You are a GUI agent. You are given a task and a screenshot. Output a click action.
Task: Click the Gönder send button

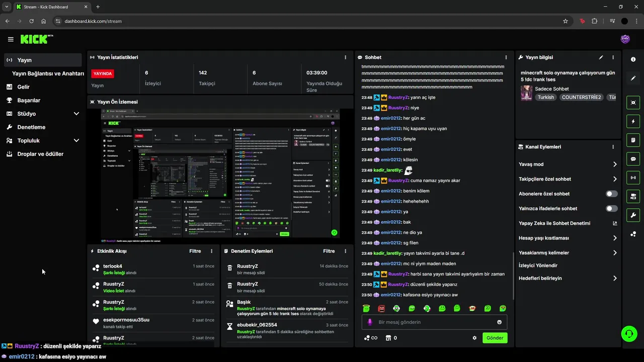(495, 338)
